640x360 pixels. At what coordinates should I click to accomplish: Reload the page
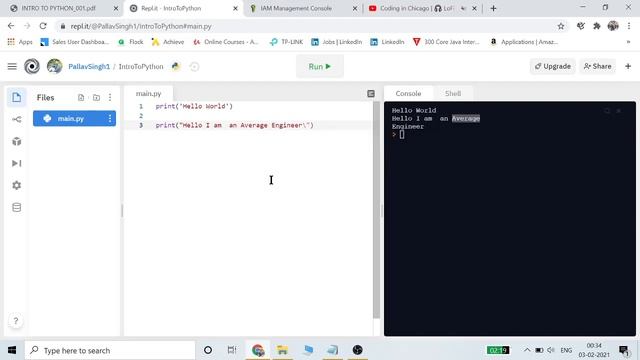tap(43, 26)
